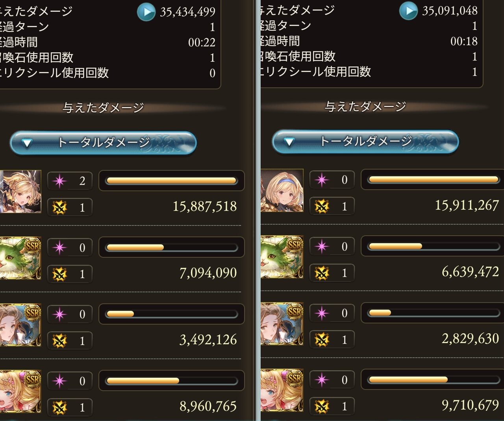Image resolution: width=504 pixels, height=421 pixels.
Task: Click gold burst icon in 2,829,630 row
Action: [322, 340]
